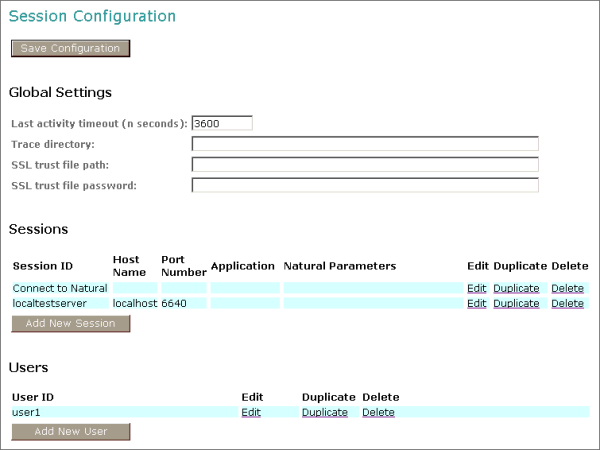600x450 pixels.
Task: Click the SSL trust file password field
Action: 365,185
